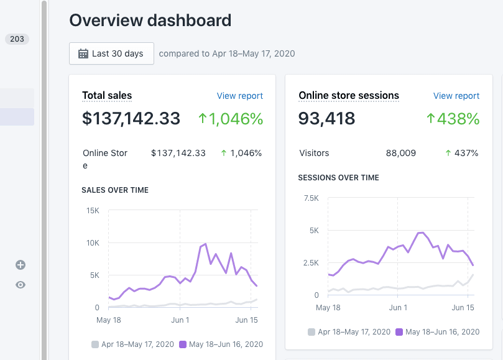Viewport: 503px width, 360px height.
Task: Click the SALES OVER TIME chart title
Action: click(115, 190)
